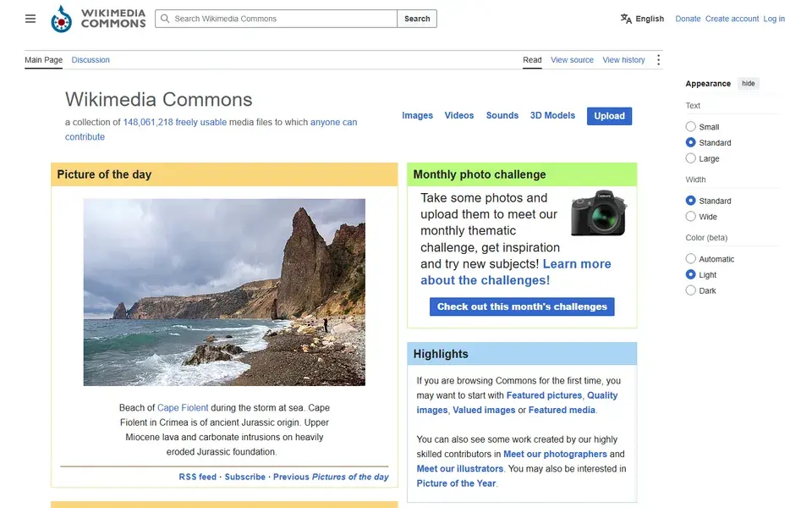Select Large text size
Viewport: 812px width, 508px height.
click(x=690, y=158)
